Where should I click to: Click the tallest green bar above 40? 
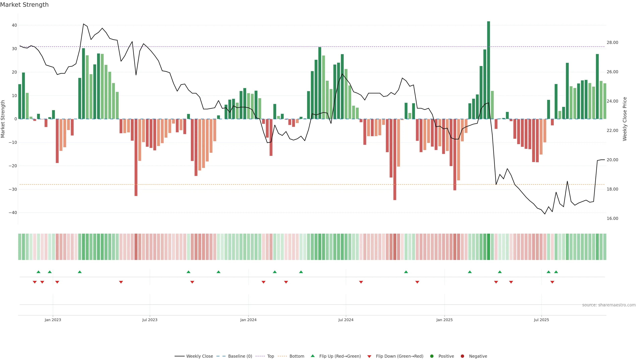coord(489,70)
